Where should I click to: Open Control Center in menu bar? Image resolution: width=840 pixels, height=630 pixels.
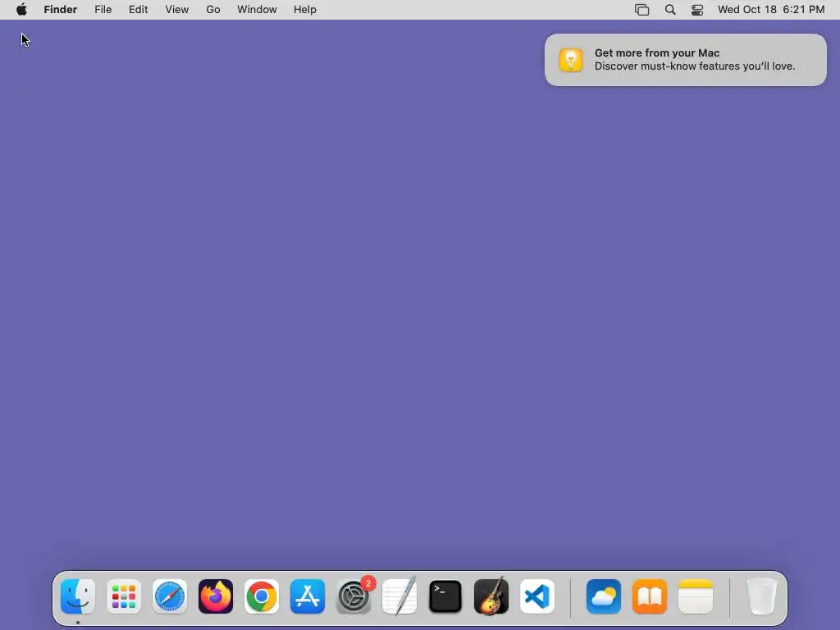click(x=697, y=10)
